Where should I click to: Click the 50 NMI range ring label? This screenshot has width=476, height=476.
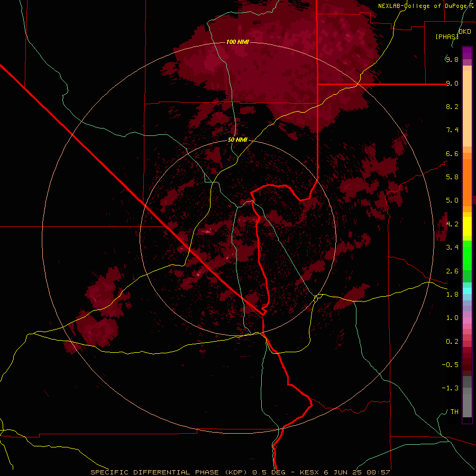pos(237,140)
